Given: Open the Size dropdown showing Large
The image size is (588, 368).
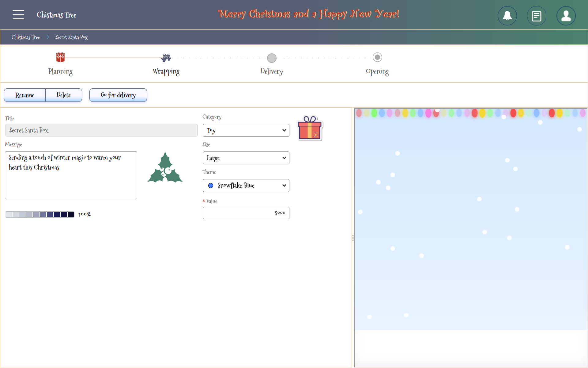Looking at the screenshot, I should click(x=246, y=158).
